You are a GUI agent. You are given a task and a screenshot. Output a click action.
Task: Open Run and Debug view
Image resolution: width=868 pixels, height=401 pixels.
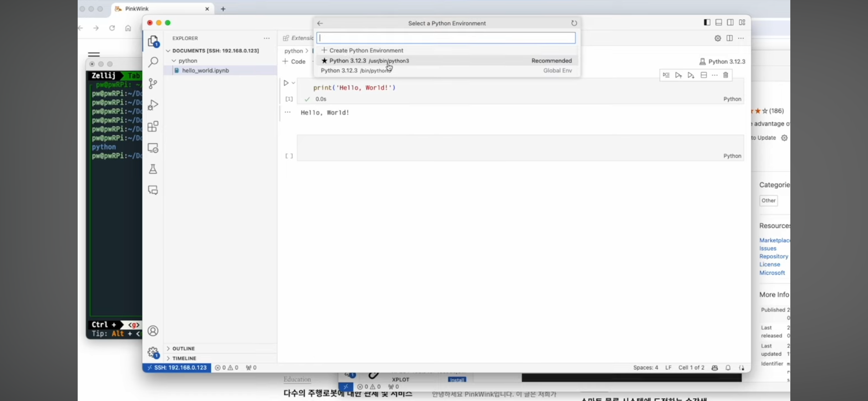pyautogui.click(x=153, y=105)
